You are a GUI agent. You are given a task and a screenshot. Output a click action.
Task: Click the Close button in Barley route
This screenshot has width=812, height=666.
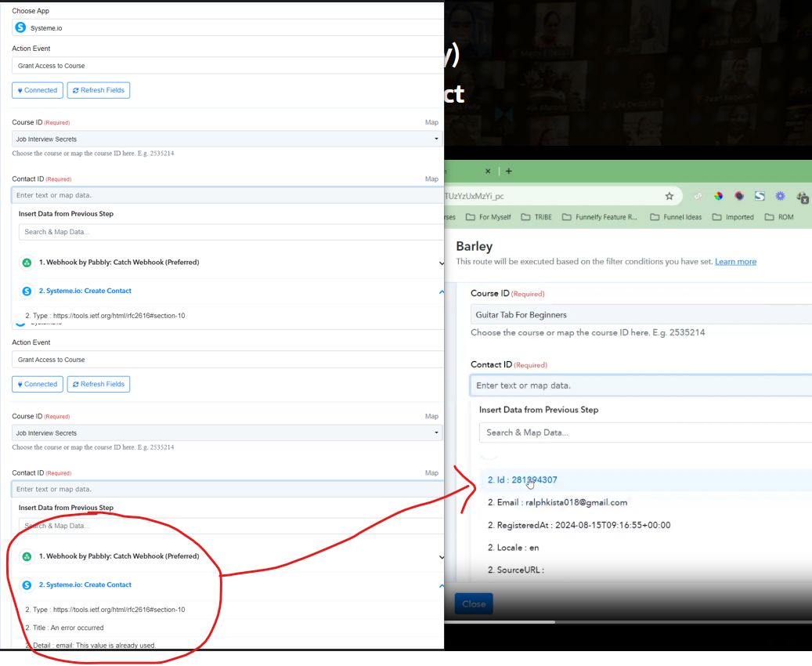click(474, 604)
